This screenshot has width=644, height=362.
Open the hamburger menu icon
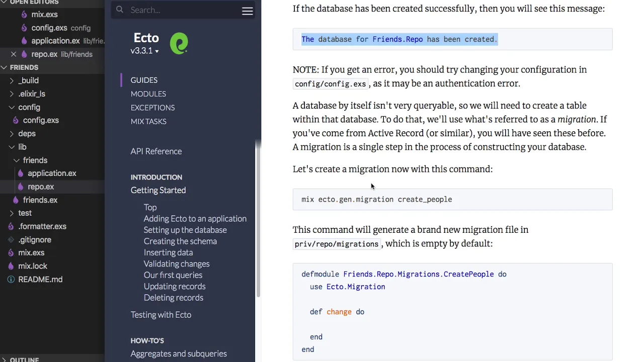[247, 11]
